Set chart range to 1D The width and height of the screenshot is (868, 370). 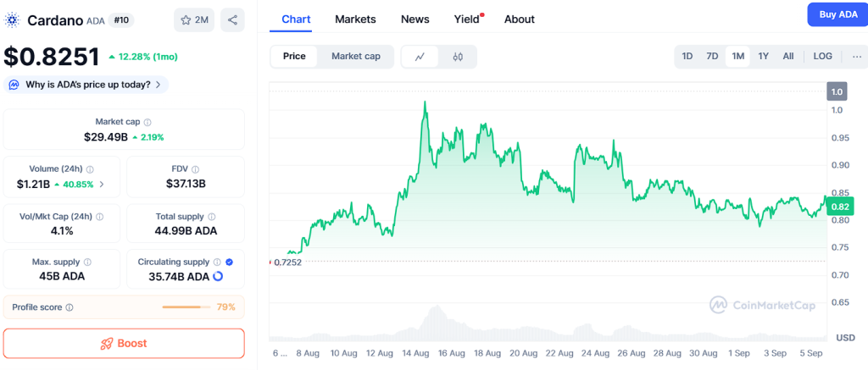coord(687,57)
